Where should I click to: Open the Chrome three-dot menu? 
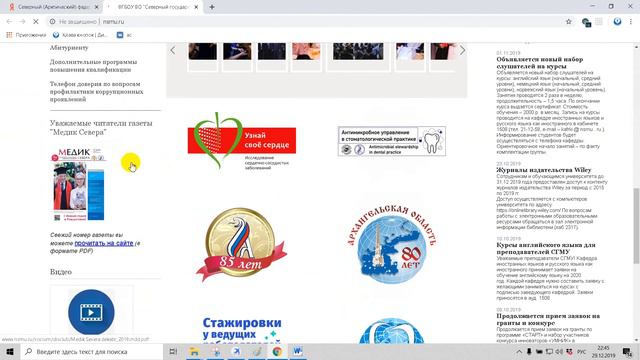tap(631, 22)
